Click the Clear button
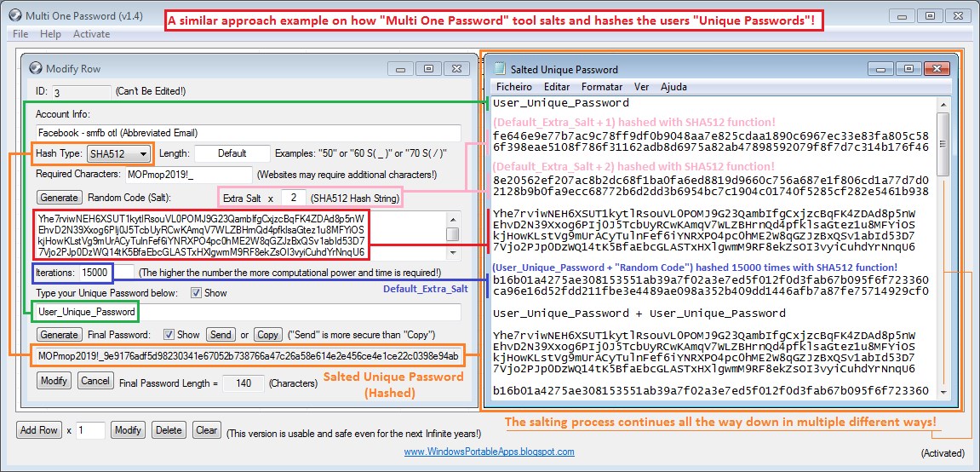980x472 pixels. pyautogui.click(x=206, y=430)
